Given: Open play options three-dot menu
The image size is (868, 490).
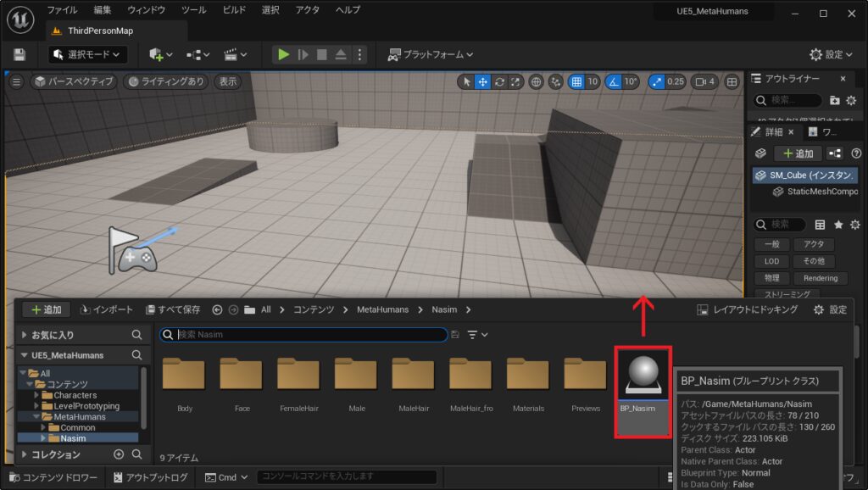Looking at the screenshot, I should coord(359,54).
